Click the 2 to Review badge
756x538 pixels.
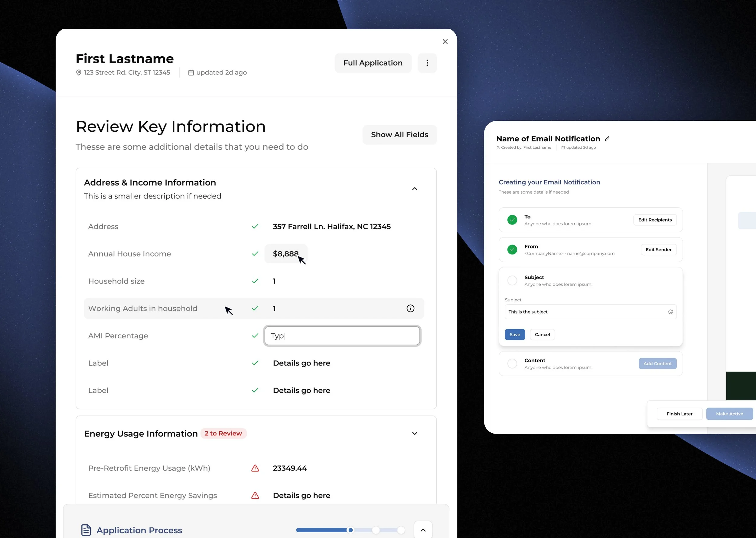tap(223, 433)
